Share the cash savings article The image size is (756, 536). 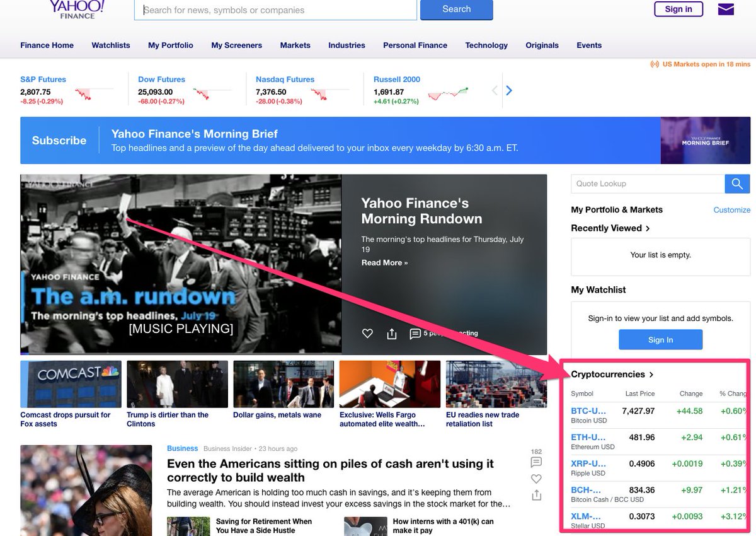pyautogui.click(x=536, y=495)
